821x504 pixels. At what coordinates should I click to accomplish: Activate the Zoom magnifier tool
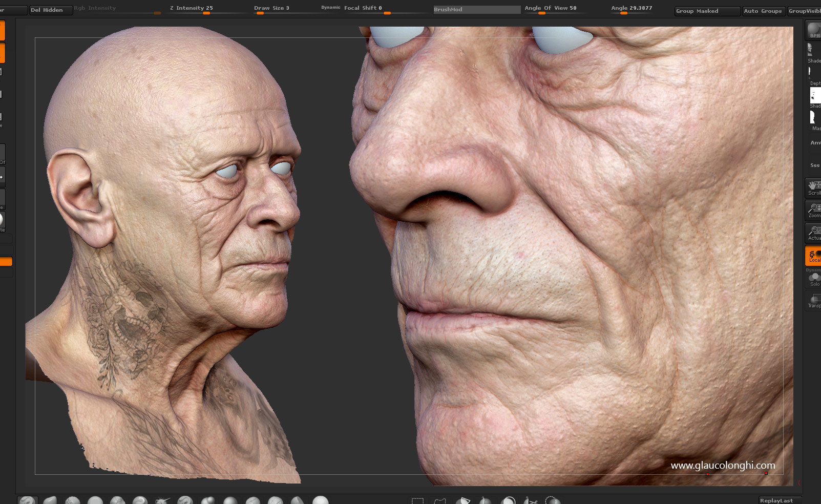tap(813, 211)
